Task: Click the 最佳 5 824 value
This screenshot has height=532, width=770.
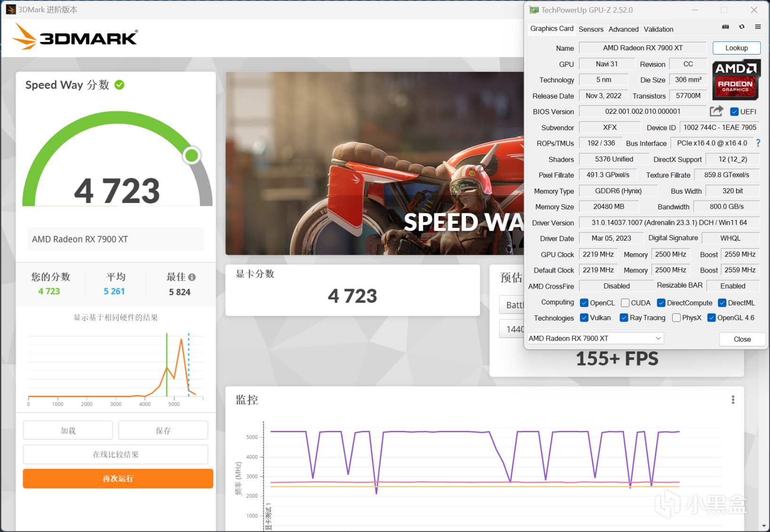Action: click(180, 292)
